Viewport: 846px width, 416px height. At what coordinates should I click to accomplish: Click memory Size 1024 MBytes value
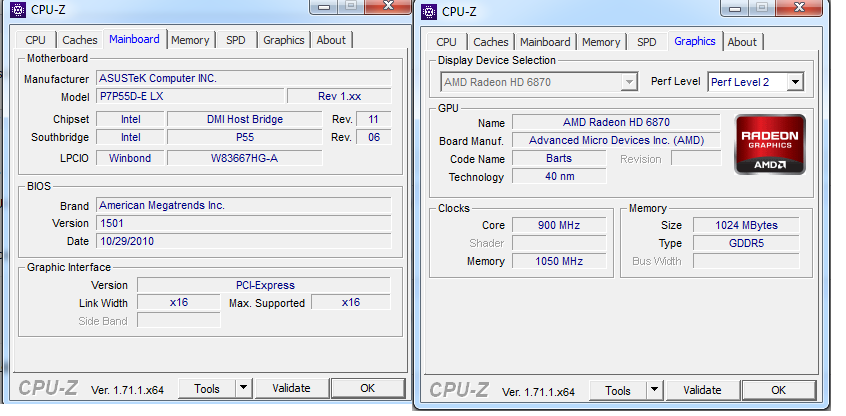point(746,226)
